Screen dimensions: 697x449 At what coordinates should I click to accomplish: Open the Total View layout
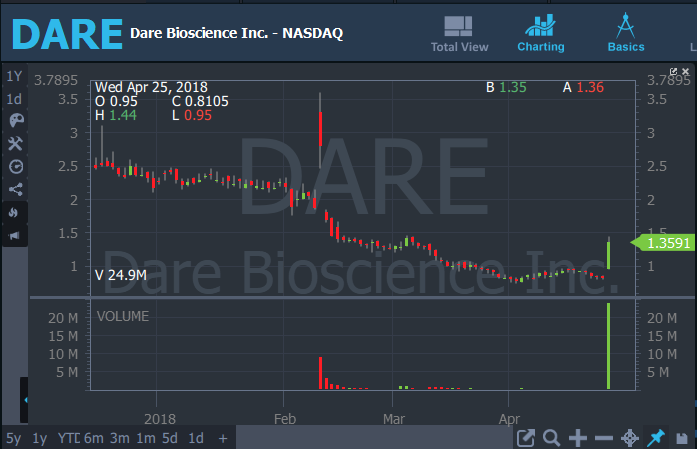coord(459,34)
